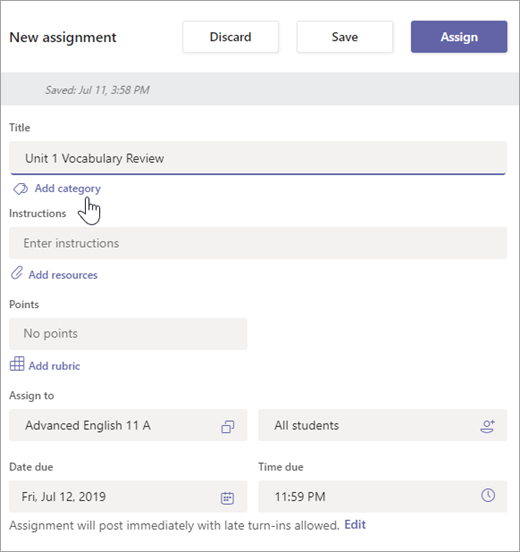Click the tag icon beside Add category
Screen dimensions: 520x552
(20, 189)
